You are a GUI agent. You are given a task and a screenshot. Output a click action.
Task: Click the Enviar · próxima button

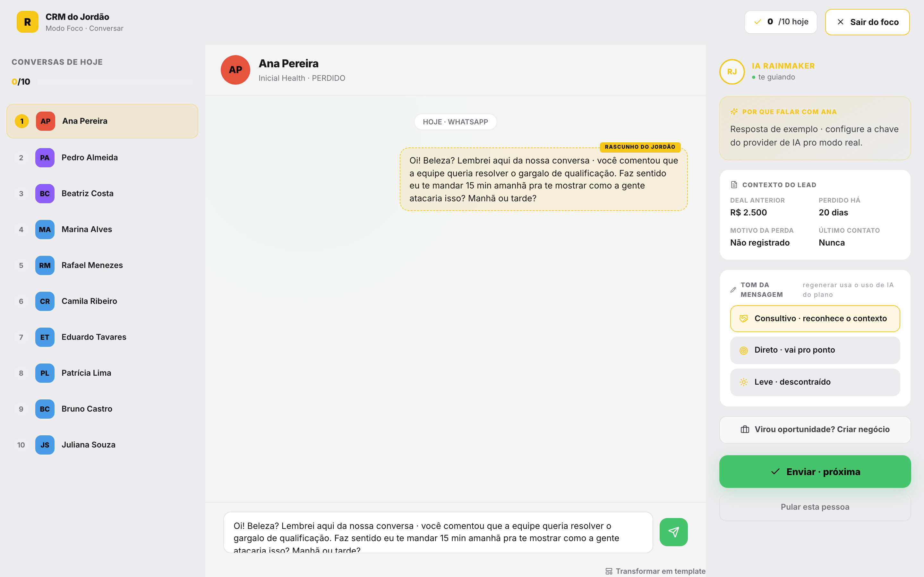tap(815, 472)
